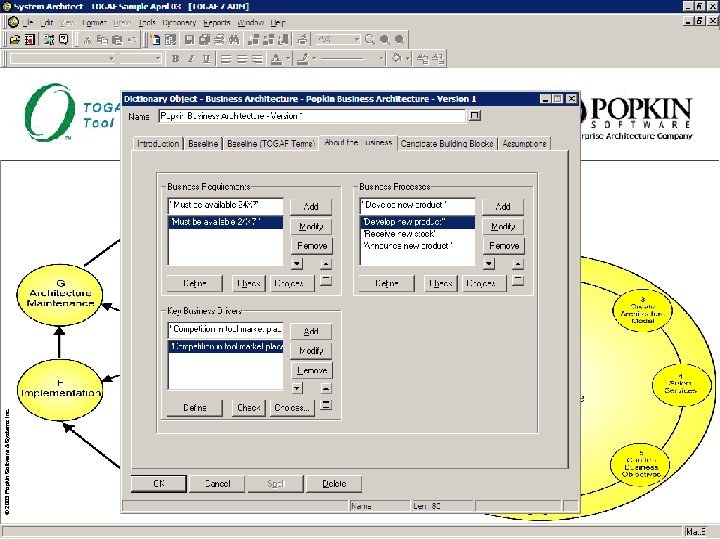720x540 pixels.
Task: Open the zoom percentage dropdown
Action: coord(356,39)
